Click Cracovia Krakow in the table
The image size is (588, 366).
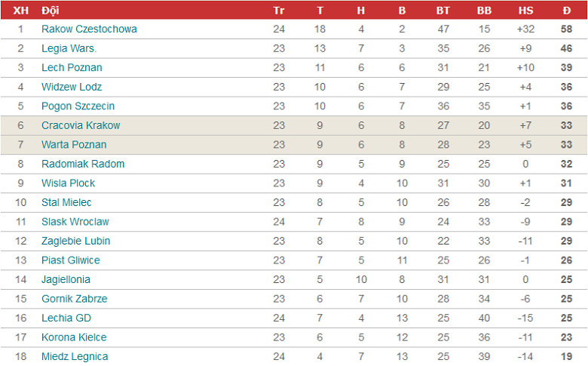tap(81, 125)
